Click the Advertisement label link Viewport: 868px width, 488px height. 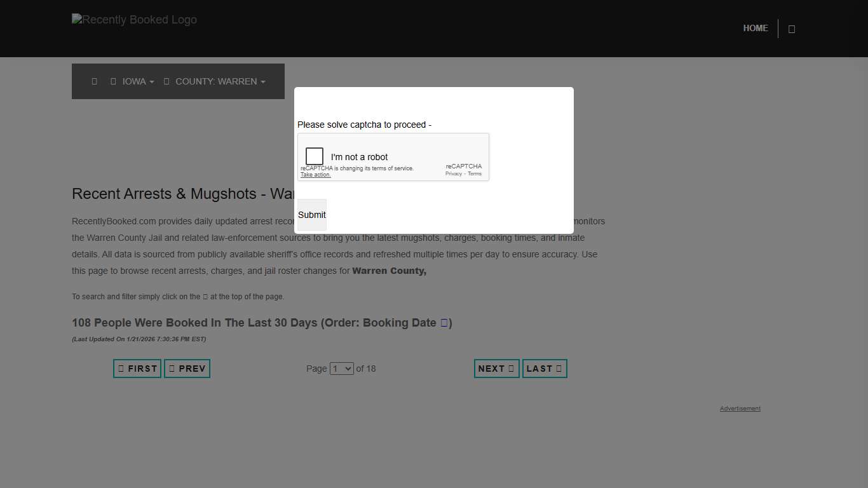coord(740,409)
